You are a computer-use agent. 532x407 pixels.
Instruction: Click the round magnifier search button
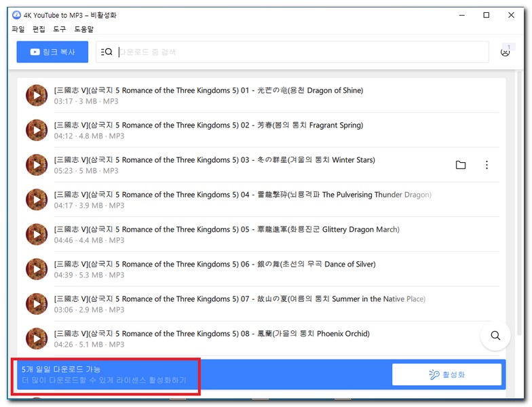(495, 335)
